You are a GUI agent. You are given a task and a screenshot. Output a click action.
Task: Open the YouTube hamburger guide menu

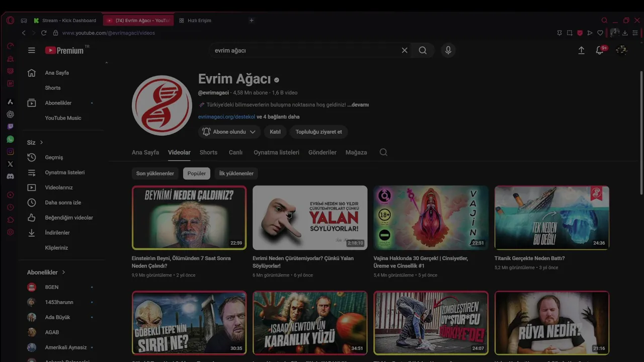pyautogui.click(x=32, y=50)
